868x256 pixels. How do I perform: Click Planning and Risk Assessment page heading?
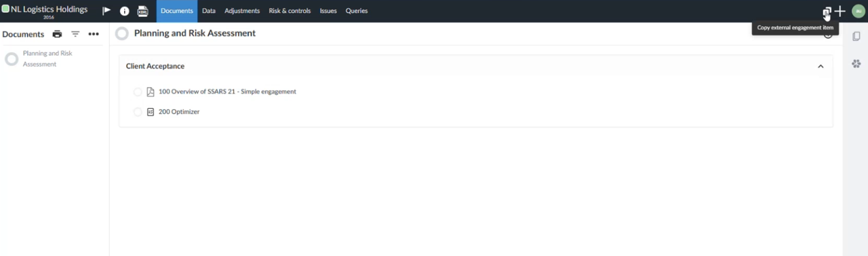(x=195, y=33)
